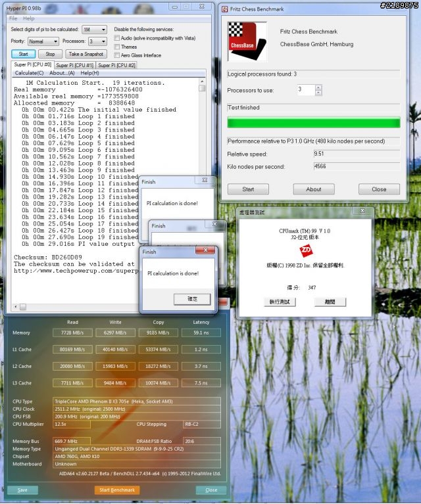Toggle the Aero Glass Interface checkbox
Image resolution: width=421 pixels, height=504 pixels.
(117, 55)
